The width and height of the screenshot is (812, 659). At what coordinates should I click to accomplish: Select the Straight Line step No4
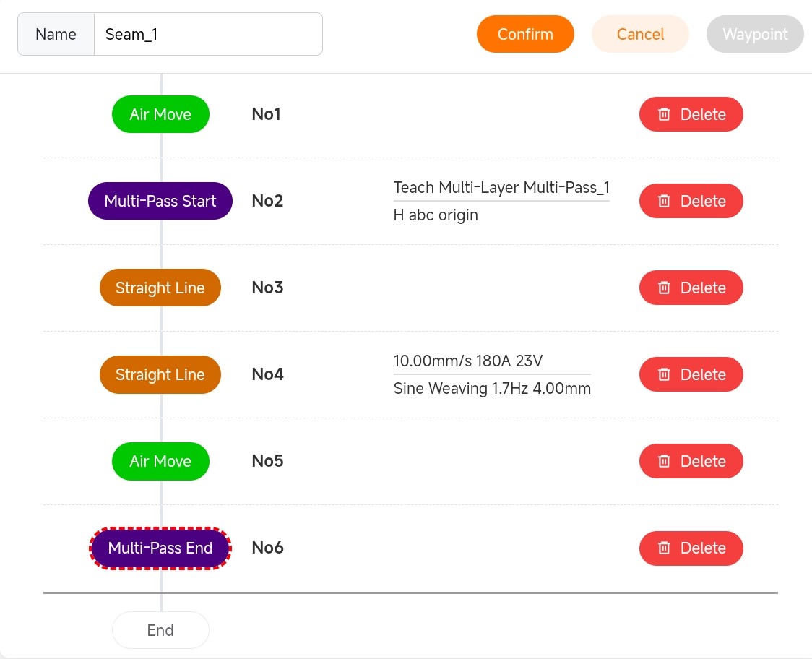point(160,374)
